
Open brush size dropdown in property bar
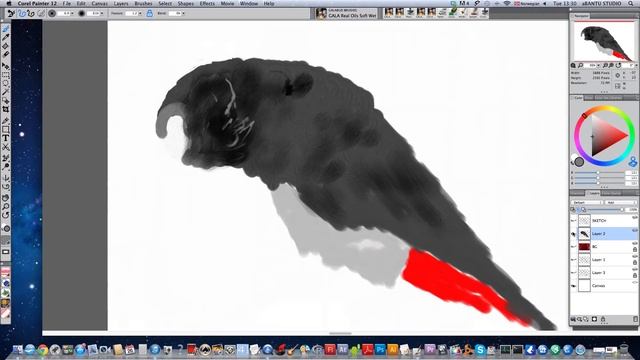73,13
